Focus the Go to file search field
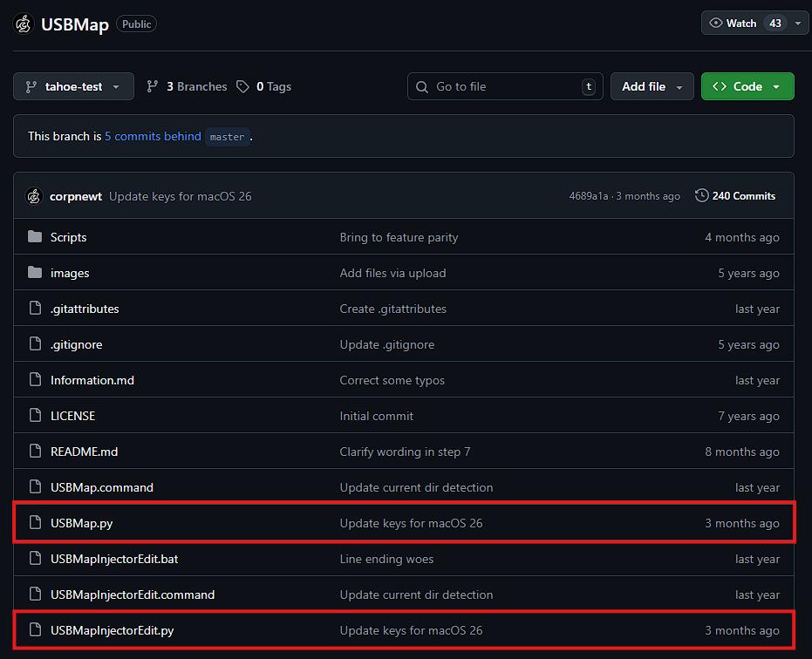This screenshot has width=812, height=659. 505,86
